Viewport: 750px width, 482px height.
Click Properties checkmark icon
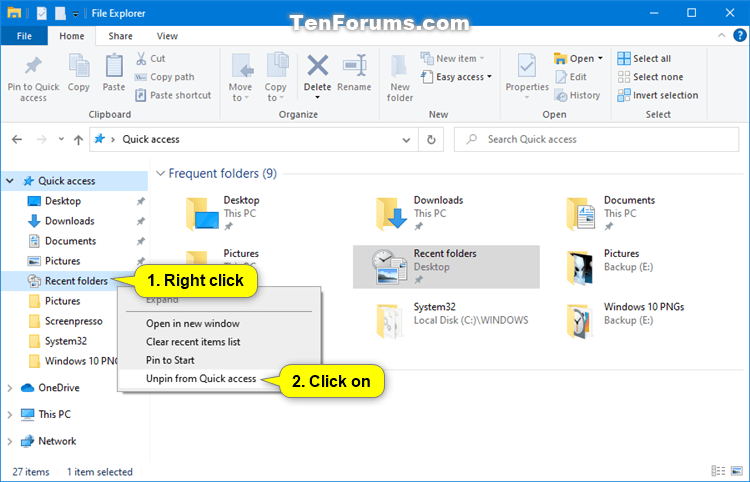[x=527, y=67]
